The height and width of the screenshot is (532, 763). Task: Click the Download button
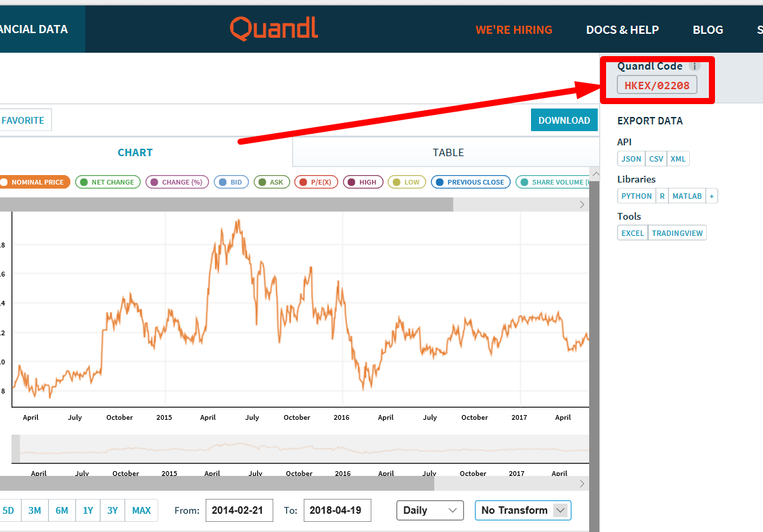coord(564,120)
